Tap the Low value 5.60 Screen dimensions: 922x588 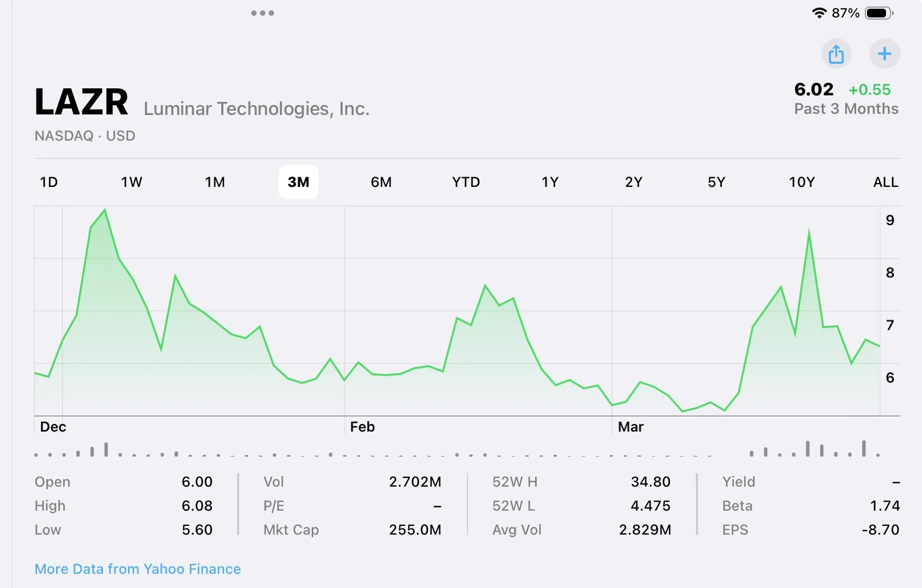197,530
